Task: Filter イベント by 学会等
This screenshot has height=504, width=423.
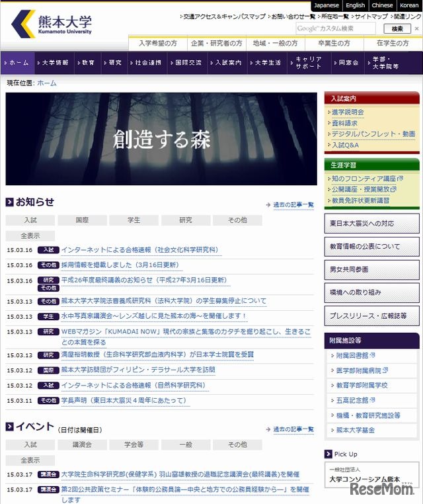Action: coord(134,445)
